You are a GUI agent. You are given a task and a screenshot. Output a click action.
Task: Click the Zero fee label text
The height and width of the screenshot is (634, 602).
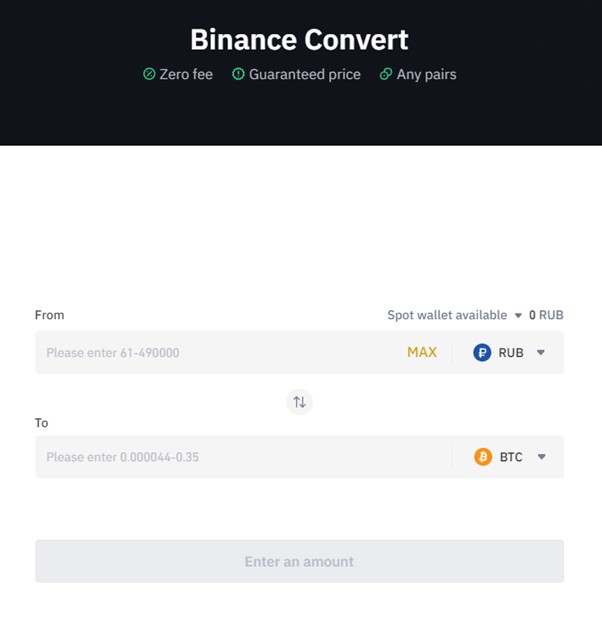click(186, 74)
